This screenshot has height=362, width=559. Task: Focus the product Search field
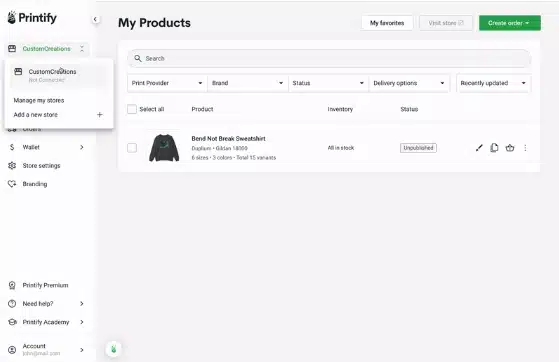click(329, 58)
